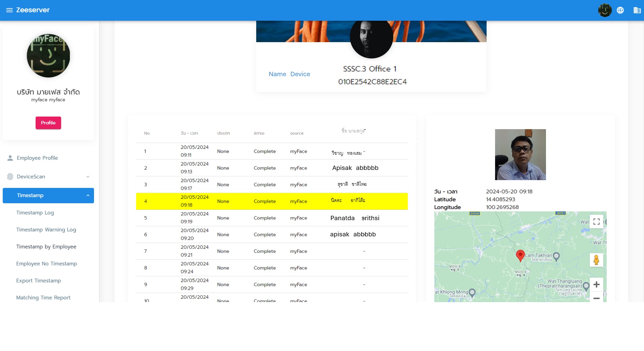Zoom out on the map

pos(596,298)
